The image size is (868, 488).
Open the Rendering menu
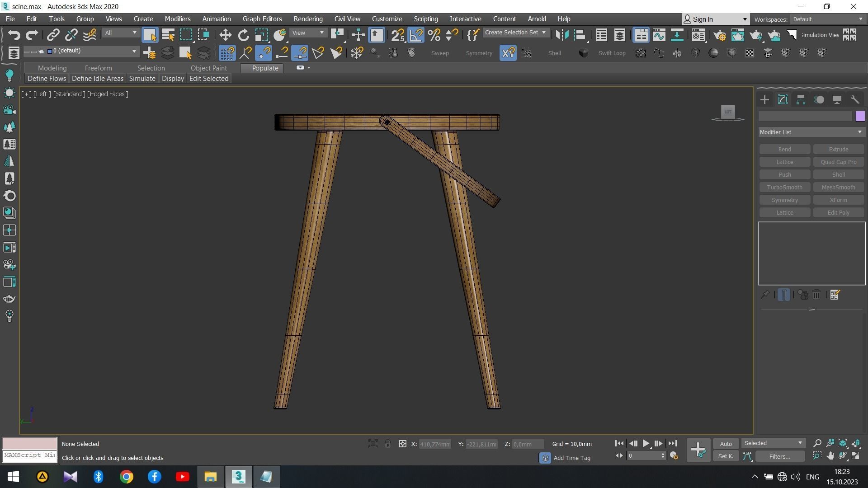(308, 19)
